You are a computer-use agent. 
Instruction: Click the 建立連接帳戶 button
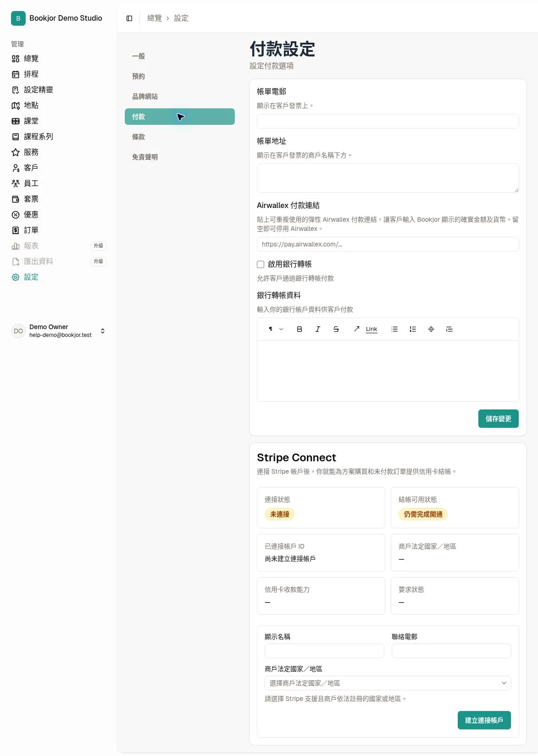(x=484, y=720)
